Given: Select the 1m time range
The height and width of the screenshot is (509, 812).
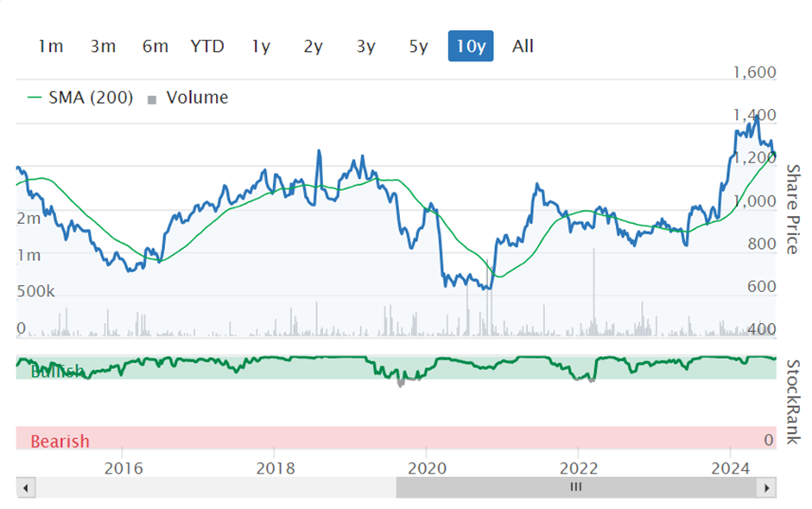Looking at the screenshot, I should [x=50, y=46].
